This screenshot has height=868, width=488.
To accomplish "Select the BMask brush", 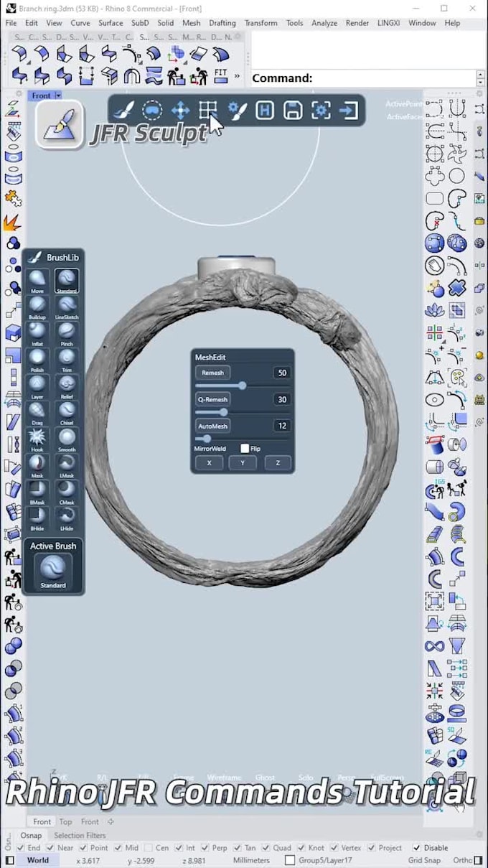I will pos(37,492).
